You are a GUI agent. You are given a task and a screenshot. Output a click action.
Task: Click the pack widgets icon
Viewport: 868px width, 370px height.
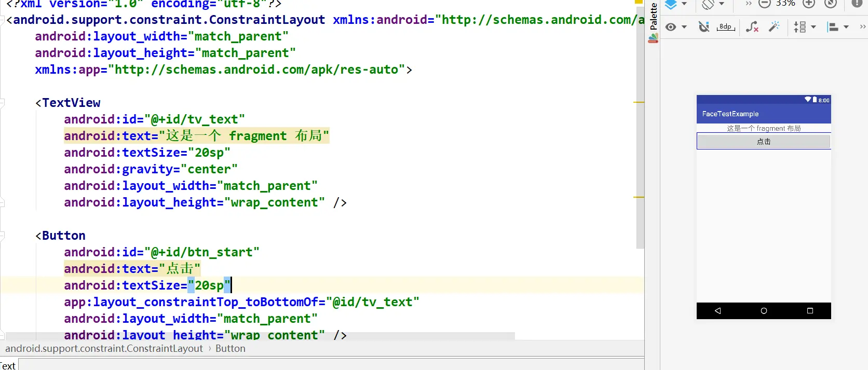pos(800,27)
